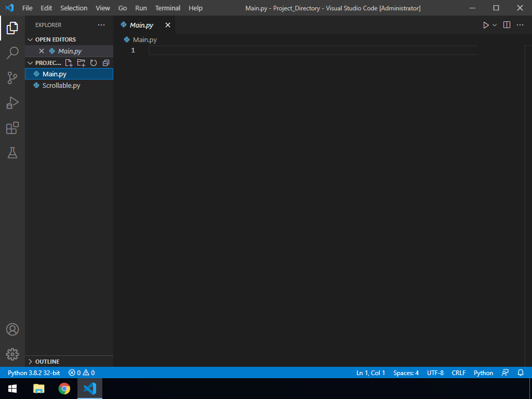
Task: Open File Explorer from the taskbar
Action: [38, 389]
